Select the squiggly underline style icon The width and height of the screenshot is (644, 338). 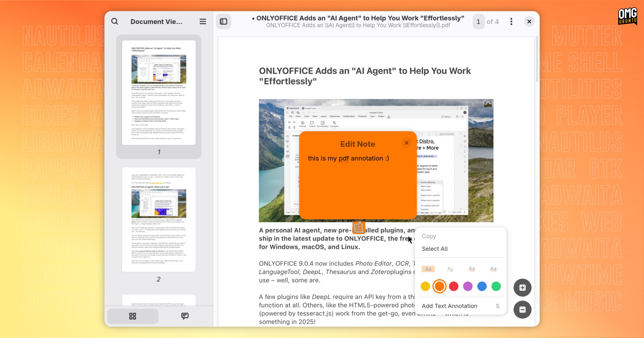493,269
